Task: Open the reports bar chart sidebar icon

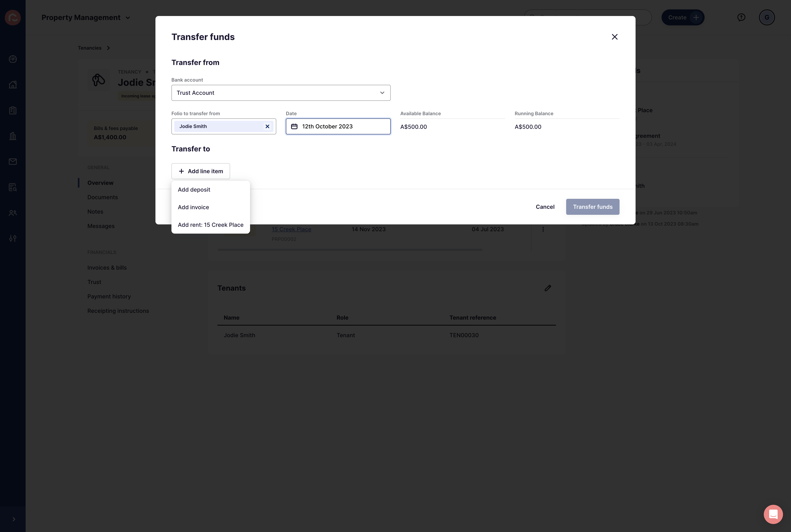Action: [x=13, y=136]
